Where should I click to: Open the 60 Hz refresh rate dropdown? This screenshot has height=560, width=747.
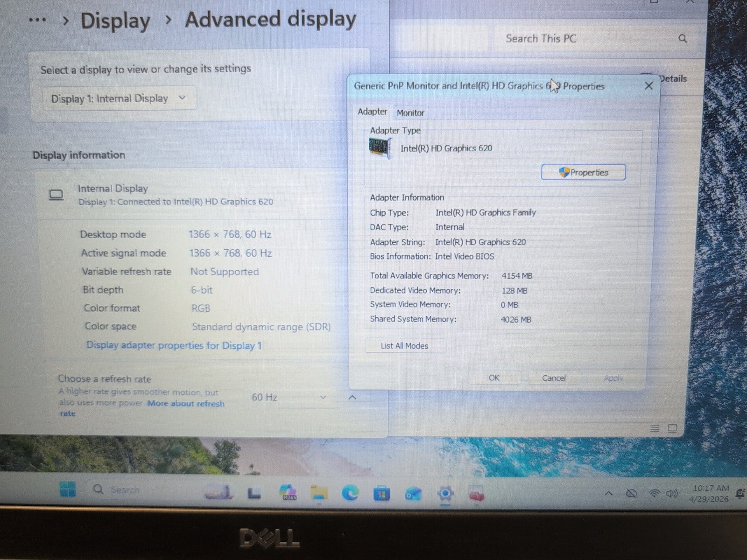289,397
